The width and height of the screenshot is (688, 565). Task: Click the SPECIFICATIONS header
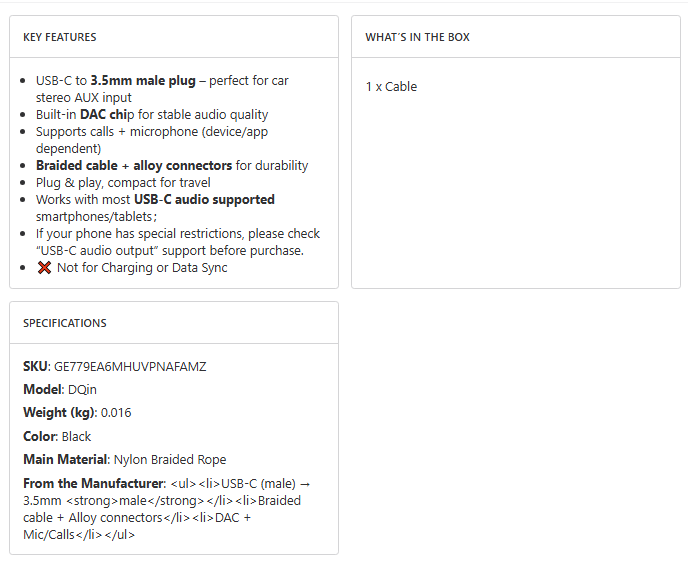coord(65,323)
